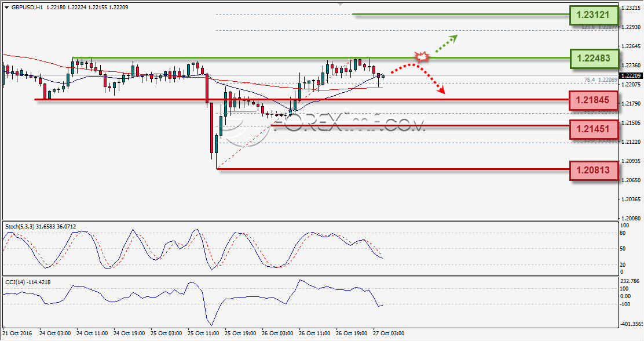This screenshot has width=644, height=341.
Task: Click the 1.21220 price axis value
Action: click(632, 142)
